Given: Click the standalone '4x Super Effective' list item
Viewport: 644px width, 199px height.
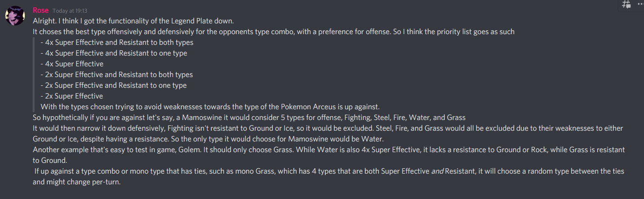Looking at the screenshot, I should [72, 64].
